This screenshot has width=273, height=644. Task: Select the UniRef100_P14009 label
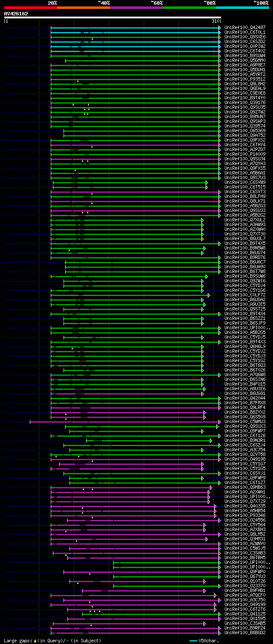pyautogui.click(x=245, y=154)
